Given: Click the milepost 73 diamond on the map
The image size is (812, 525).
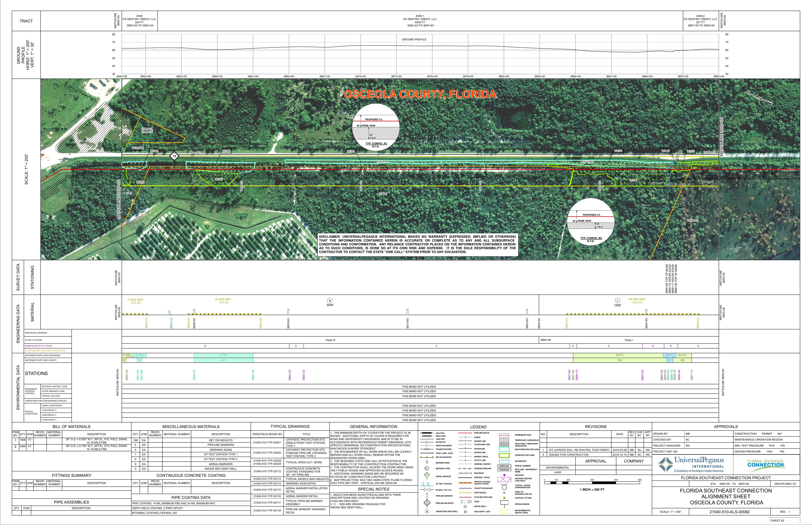Looking at the screenshot, I should click(174, 156).
